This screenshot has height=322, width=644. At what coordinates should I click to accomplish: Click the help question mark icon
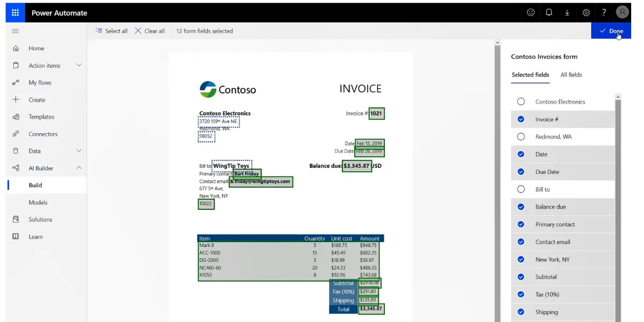point(604,13)
